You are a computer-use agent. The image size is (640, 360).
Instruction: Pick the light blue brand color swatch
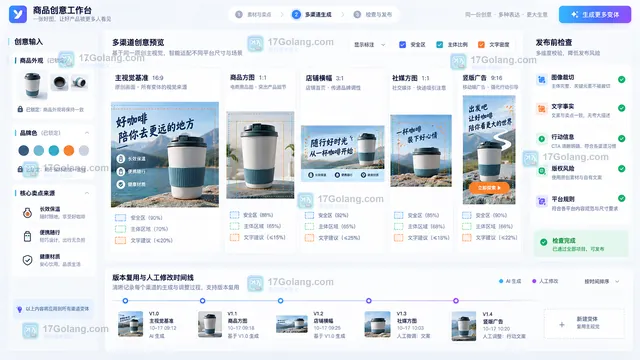pyautogui.click(x=39, y=151)
